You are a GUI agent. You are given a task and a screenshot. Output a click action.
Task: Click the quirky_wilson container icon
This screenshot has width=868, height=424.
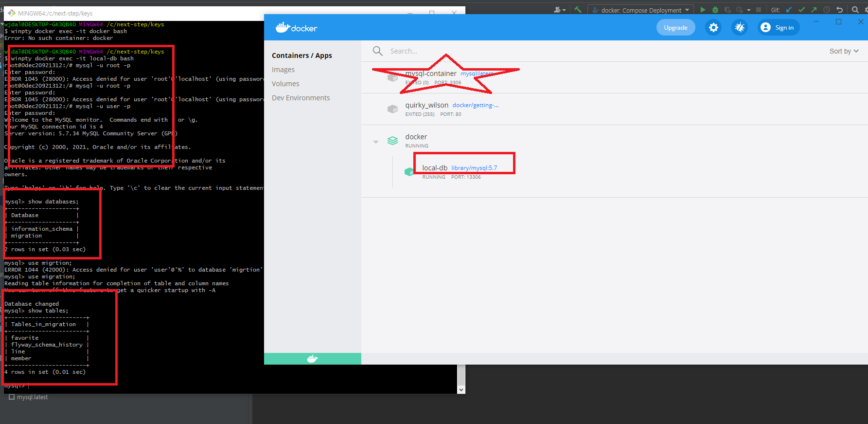click(392, 109)
